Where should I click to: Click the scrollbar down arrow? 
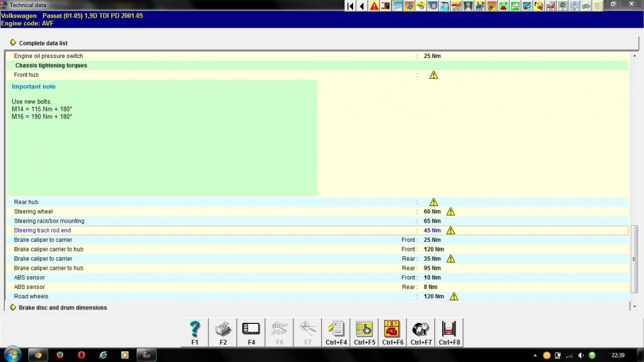[x=635, y=307]
